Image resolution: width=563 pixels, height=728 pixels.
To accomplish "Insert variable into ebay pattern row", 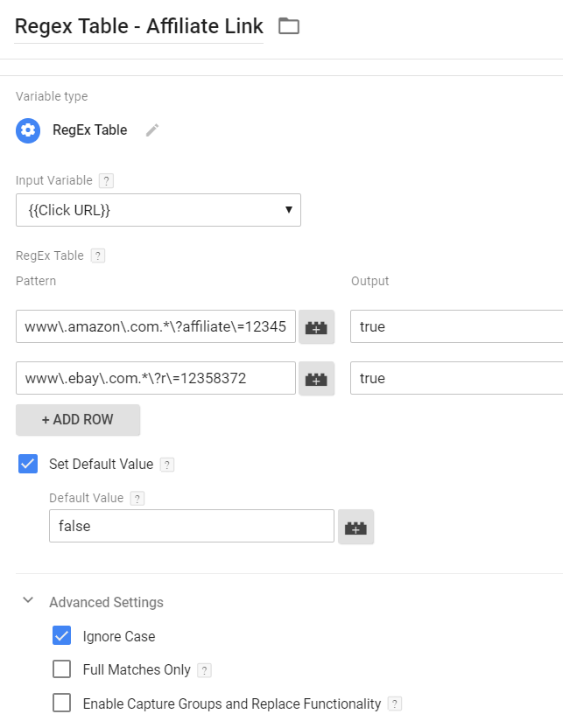I will pos(316,378).
